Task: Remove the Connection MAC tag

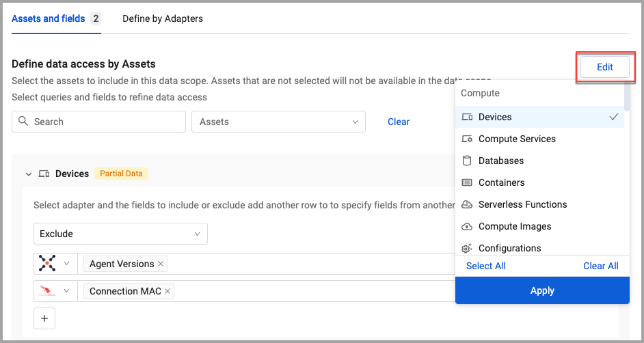Action: click(x=167, y=292)
